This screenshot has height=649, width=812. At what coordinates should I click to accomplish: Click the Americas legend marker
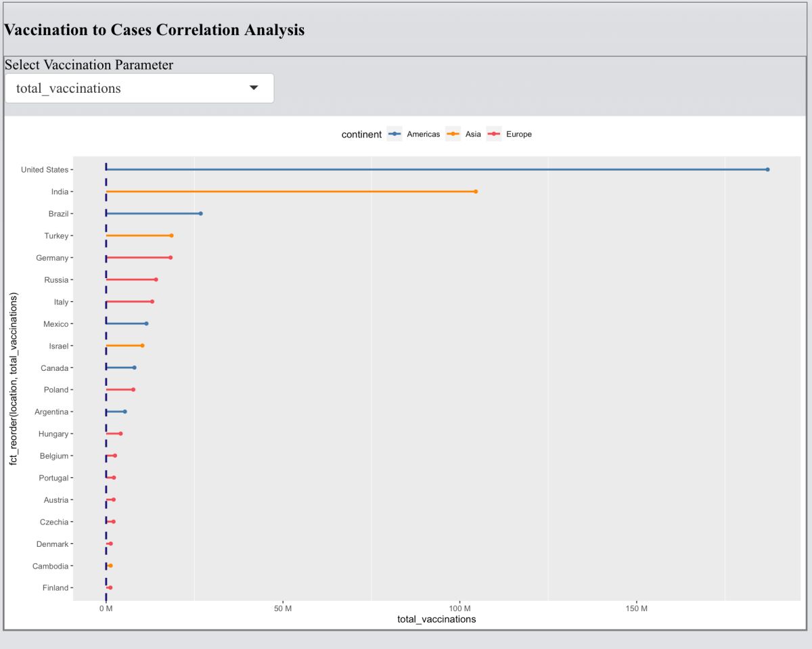tap(394, 134)
